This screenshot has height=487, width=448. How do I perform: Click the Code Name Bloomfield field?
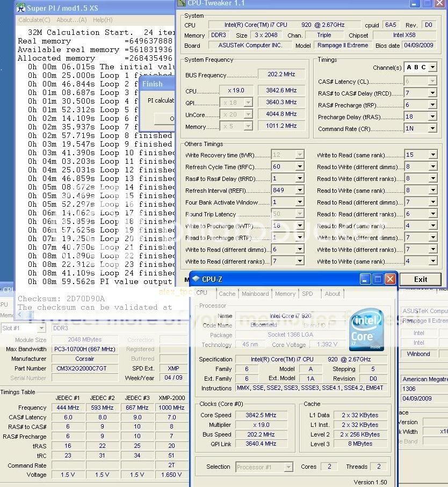pyautogui.click(x=263, y=325)
